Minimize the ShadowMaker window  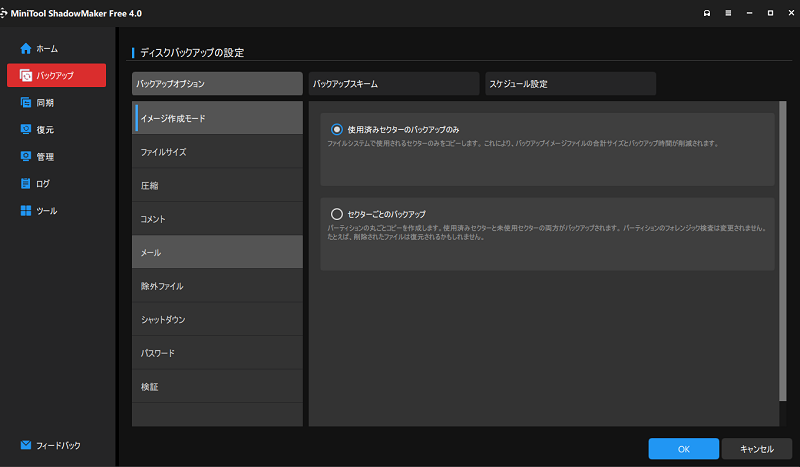point(749,13)
